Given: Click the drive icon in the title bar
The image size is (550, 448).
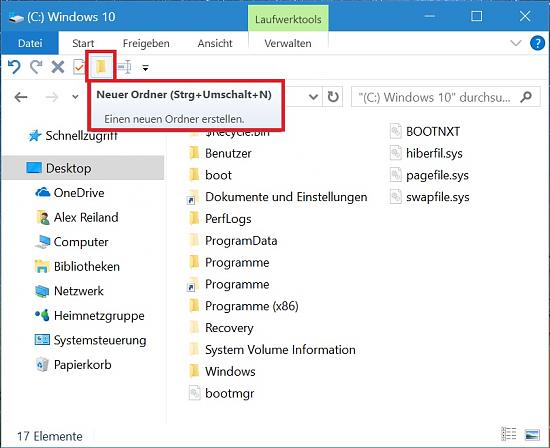Looking at the screenshot, I should coord(16,18).
